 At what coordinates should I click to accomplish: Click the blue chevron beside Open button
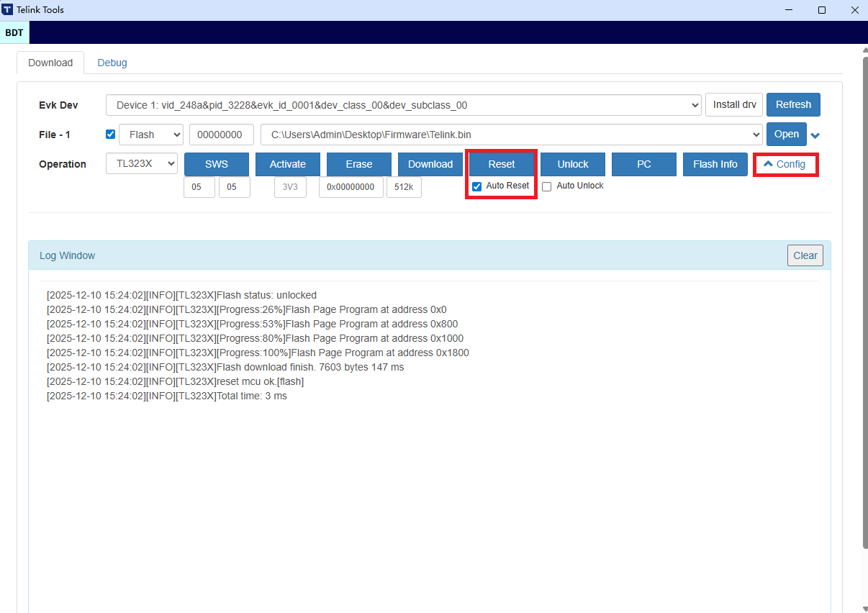(815, 135)
